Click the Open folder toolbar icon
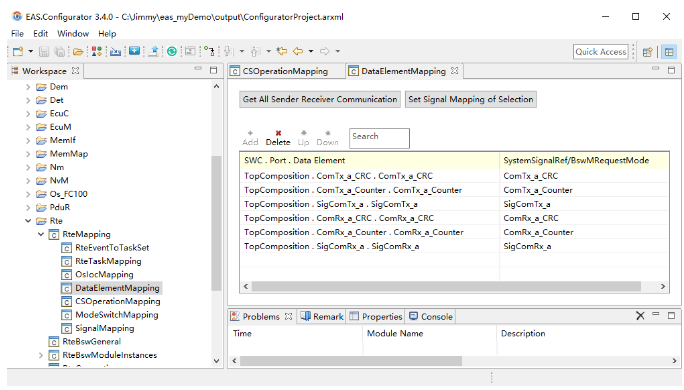The width and height of the screenshot is (684, 390). tap(78, 51)
